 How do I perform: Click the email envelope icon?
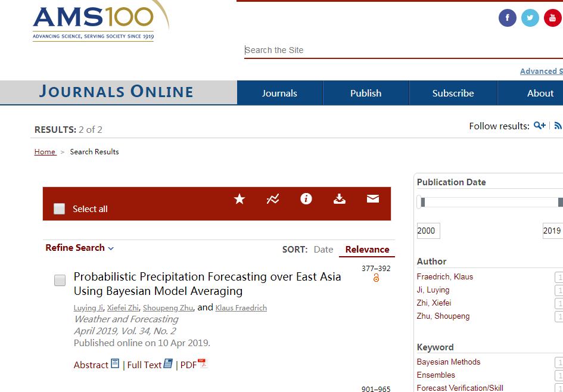tap(373, 199)
